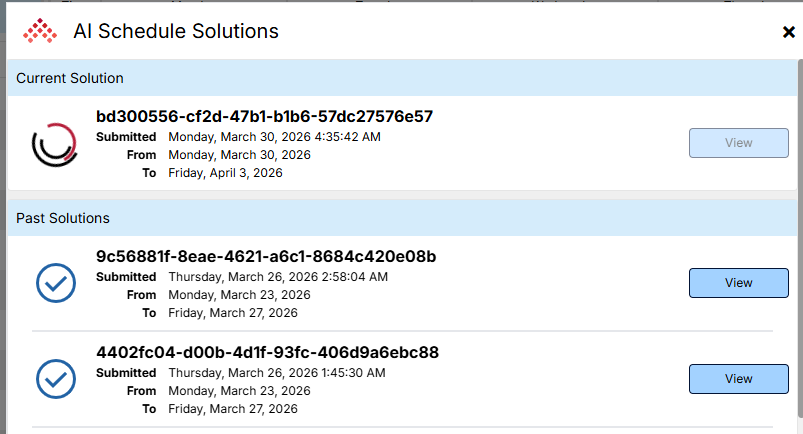803x434 pixels.
Task: Click the loading spinner for the current solution
Action: click(54, 144)
